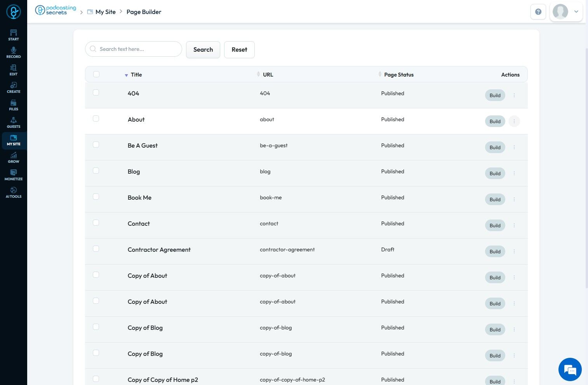Viewport: 588px width, 385px height.
Task: Open the Record section in sidebar
Action: tap(13, 52)
